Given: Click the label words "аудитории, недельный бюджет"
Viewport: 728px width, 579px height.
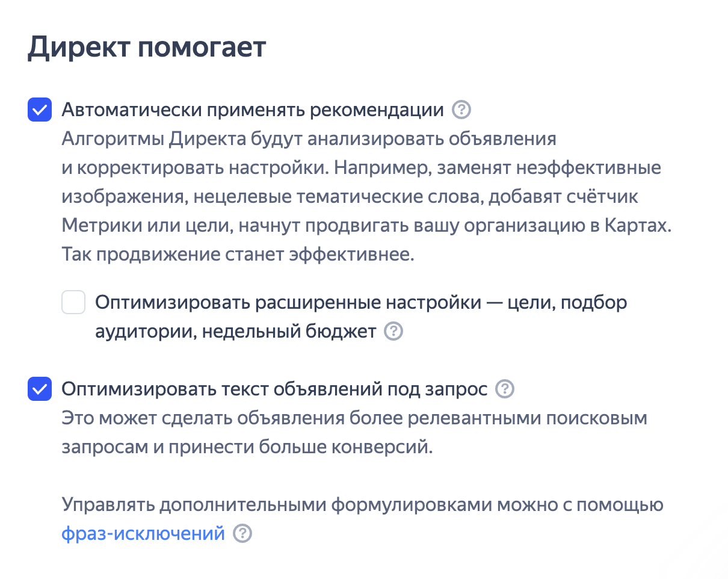Looking at the screenshot, I should pos(236,332).
